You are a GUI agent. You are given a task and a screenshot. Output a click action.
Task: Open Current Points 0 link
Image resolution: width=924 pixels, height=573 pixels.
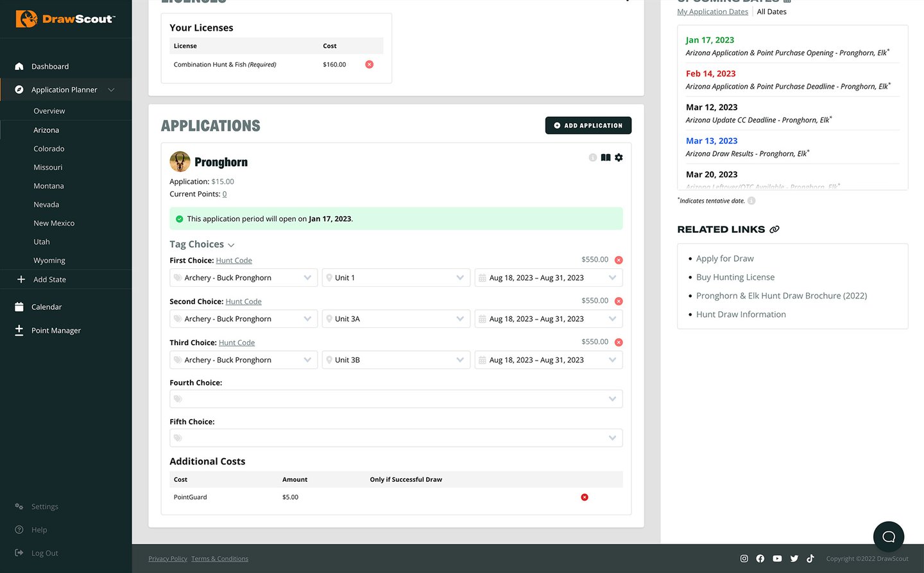pyautogui.click(x=225, y=194)
